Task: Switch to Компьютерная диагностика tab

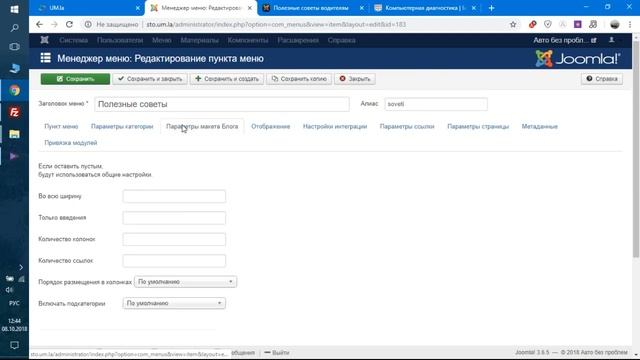Action: click(x=424, y=8)
